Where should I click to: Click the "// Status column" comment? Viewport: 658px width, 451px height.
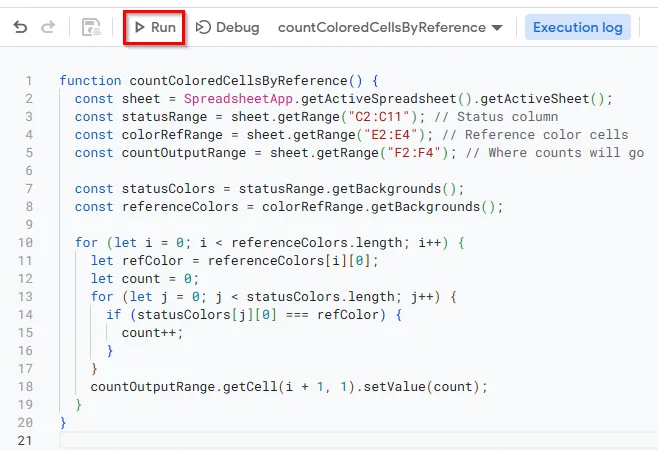click(x=496, y=117)
